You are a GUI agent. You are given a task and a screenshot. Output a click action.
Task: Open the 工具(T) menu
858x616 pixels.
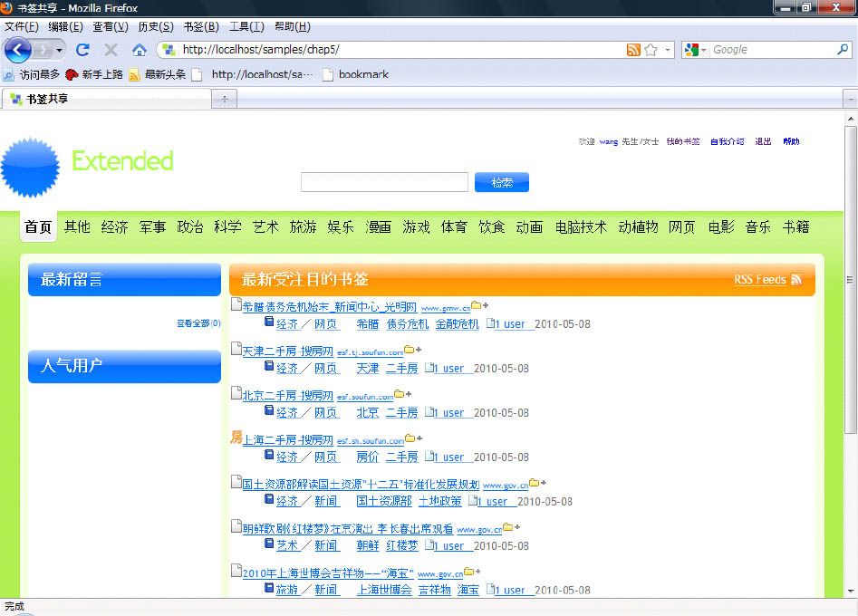point(246,26)
